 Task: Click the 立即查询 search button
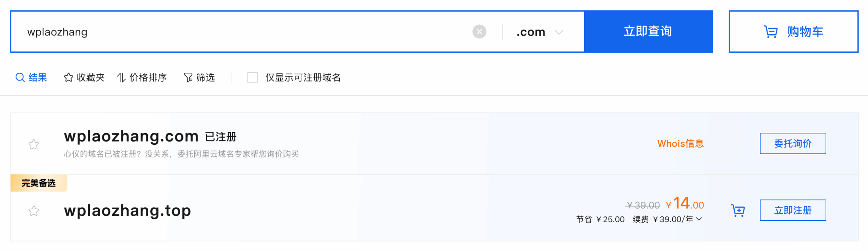(648, 32)
